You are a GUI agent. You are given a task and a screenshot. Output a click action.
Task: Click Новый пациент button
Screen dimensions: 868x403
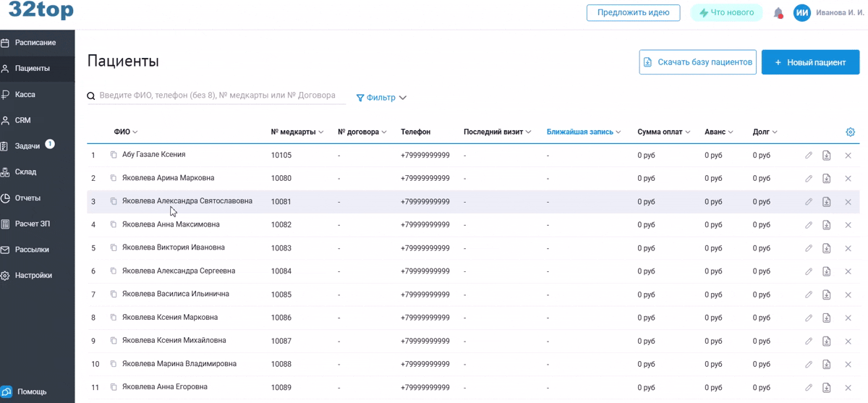point(810,62)
